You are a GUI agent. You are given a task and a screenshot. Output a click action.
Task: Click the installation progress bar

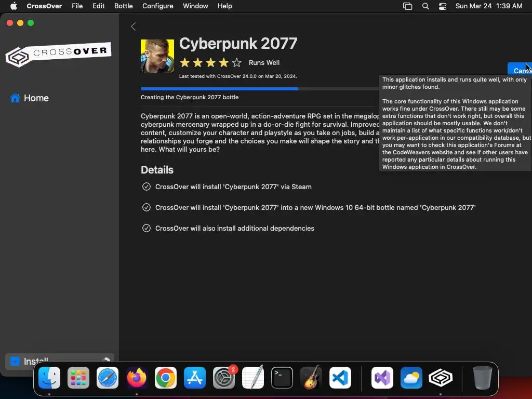pyautogui.click(x=260, y=89)
